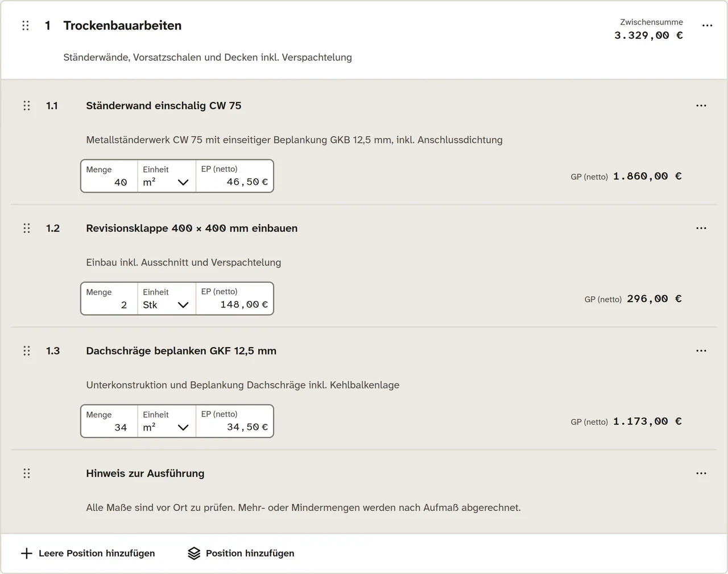Click the Position hinzufügen button
Screen dimensions: 728x574
[x=241, y=554]
